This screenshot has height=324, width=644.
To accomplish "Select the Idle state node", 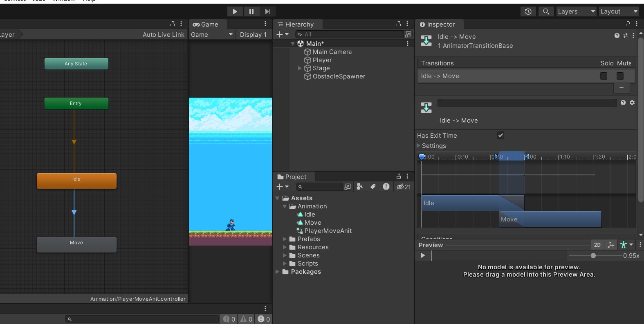I will (76, 181).
